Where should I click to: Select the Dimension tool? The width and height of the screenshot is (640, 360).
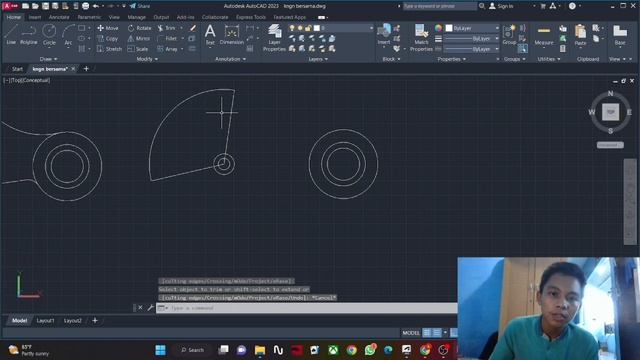coord(231,34)
